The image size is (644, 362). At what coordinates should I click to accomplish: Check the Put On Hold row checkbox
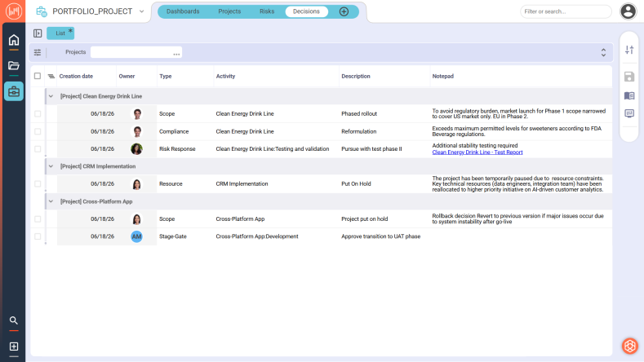point(38,184)
